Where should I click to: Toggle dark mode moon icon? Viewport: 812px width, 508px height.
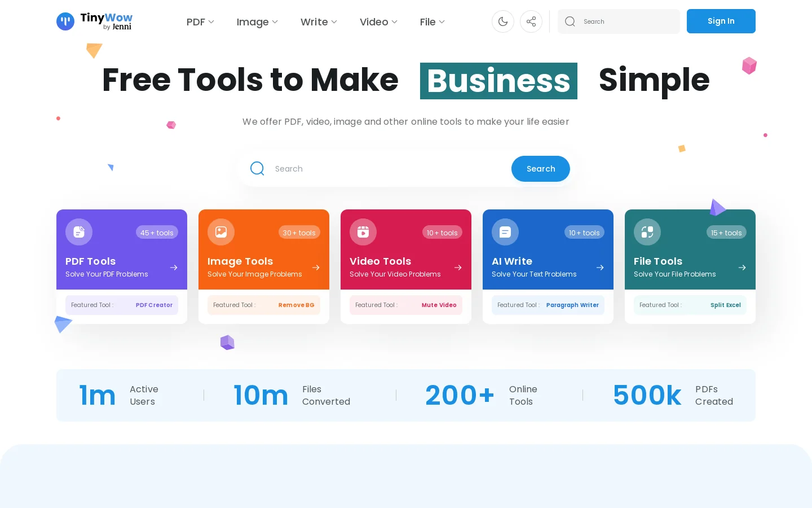pos(503,21)
